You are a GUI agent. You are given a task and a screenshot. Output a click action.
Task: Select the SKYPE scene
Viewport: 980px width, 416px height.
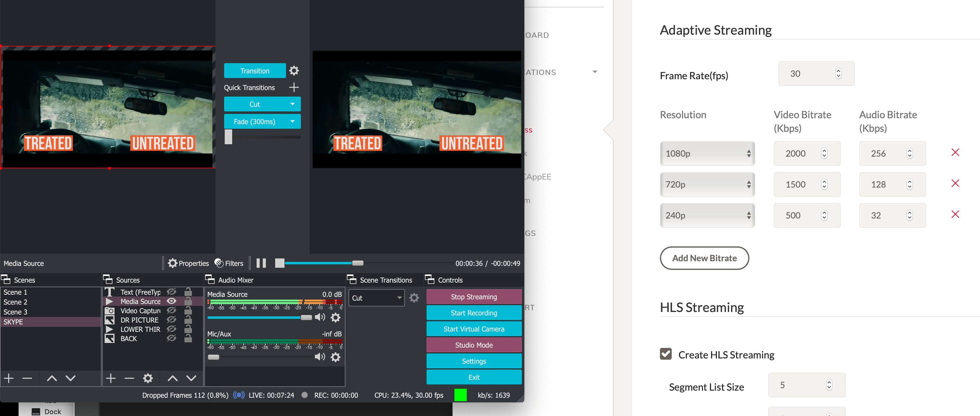[x=14, y=322]
